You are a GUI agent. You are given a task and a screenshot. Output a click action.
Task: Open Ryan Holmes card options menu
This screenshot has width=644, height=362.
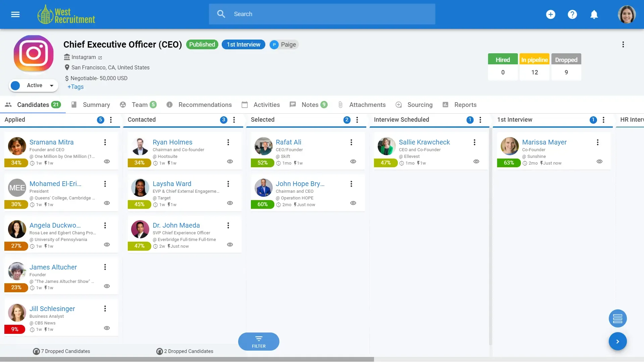click(228, 142)
